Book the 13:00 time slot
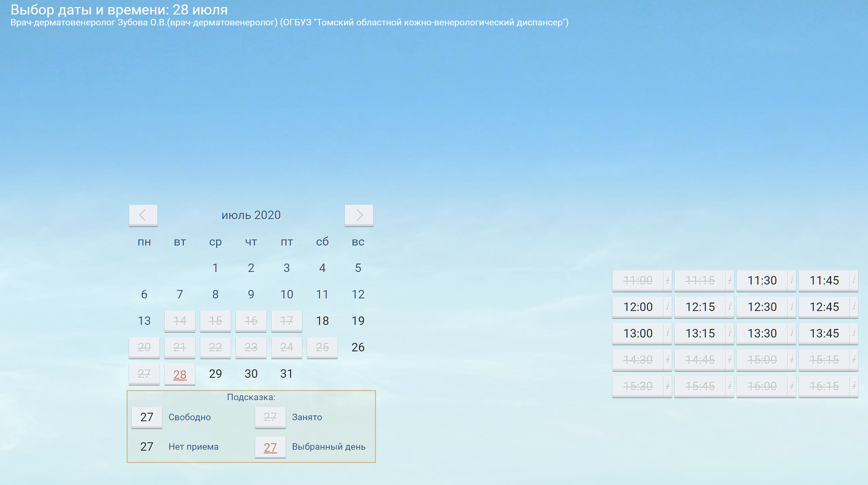The width and height of the screenshot is (868, 485). [637, 333]
